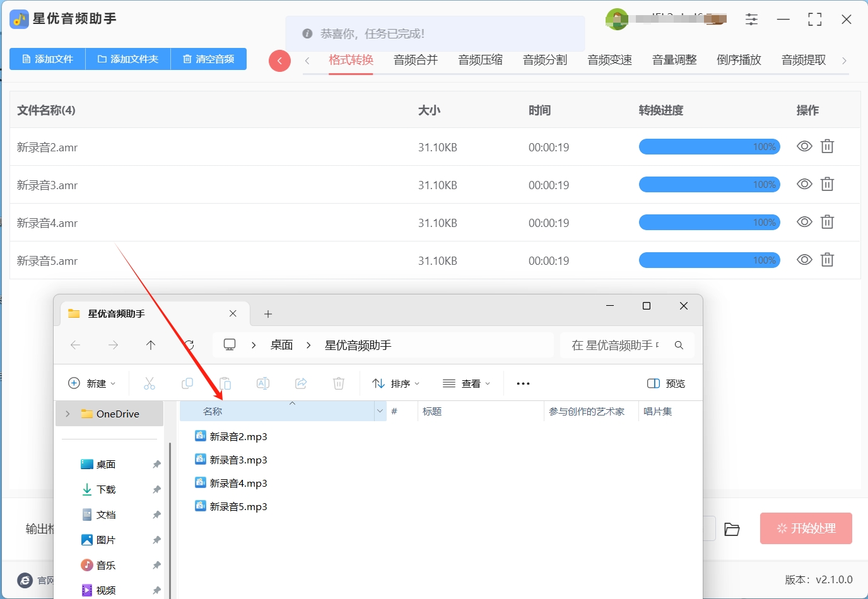Image resolution: width=868 pixels, height=599 pixels.
Task: Expand the chevron after 桌面 in address bar
Action: point(308,345)
